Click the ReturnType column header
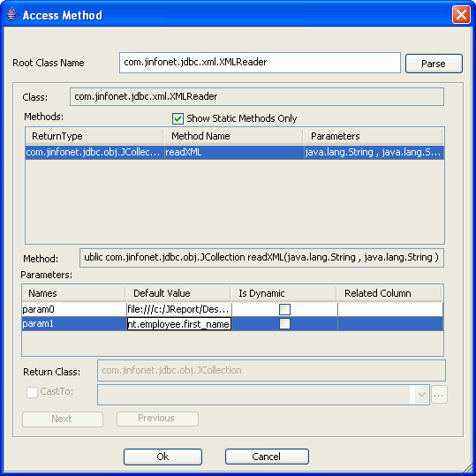The height and width of the screenshot is (476, 476). click(x=94, y=136)
